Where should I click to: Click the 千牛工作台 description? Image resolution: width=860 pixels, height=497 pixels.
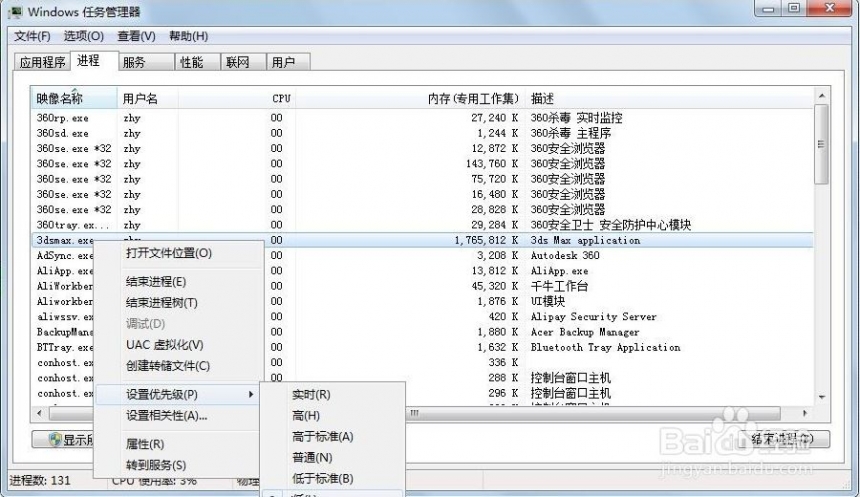click(559, 286)
